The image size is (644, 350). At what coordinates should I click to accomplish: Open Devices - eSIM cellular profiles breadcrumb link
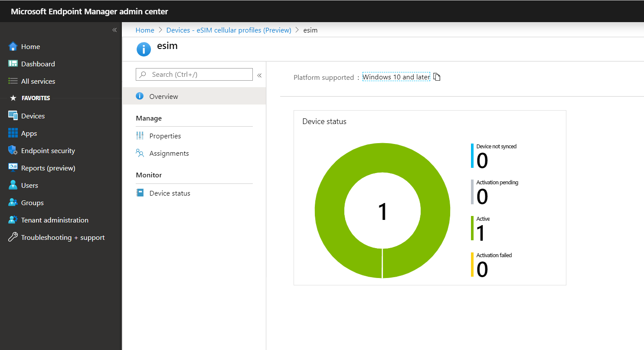(x=229, y=30)
